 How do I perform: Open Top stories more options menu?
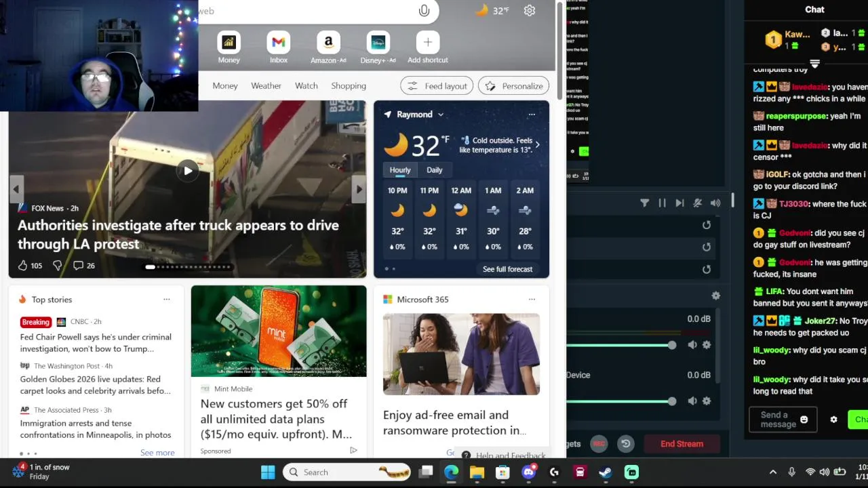coord(166,300)
